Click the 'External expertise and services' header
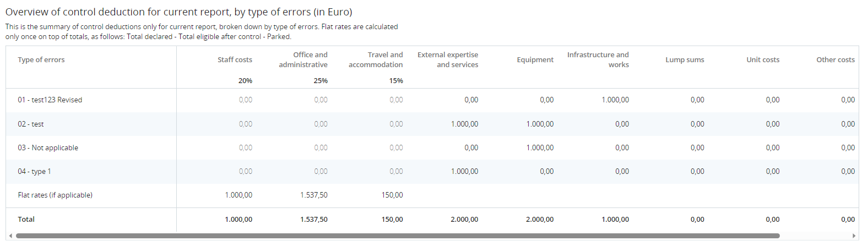The image size is (868, 246). coord(448,59)
